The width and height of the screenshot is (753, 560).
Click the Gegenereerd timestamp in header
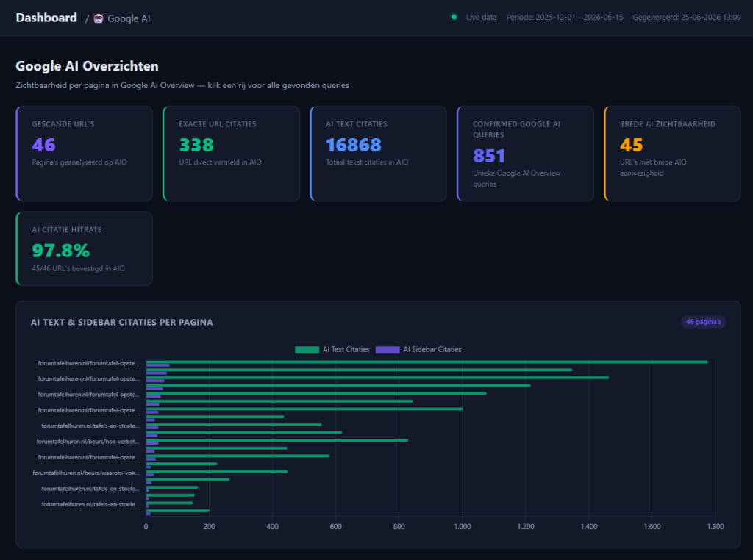tap(687, 18)
